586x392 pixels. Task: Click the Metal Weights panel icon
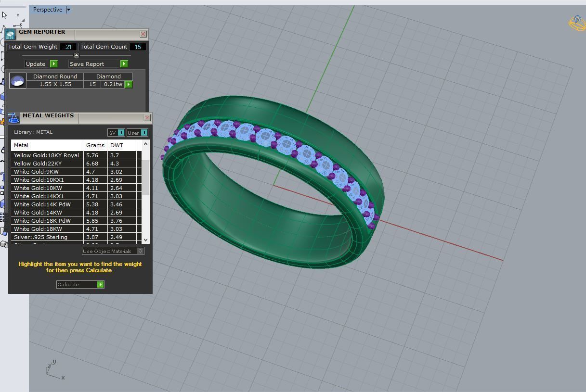point(14,118)
